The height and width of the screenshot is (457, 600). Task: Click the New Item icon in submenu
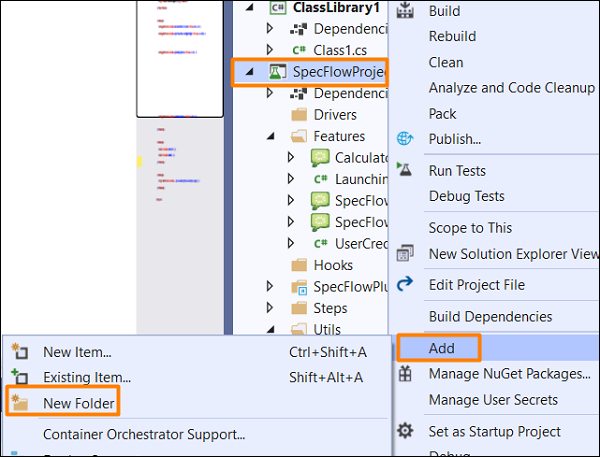[x=18, y=351]
